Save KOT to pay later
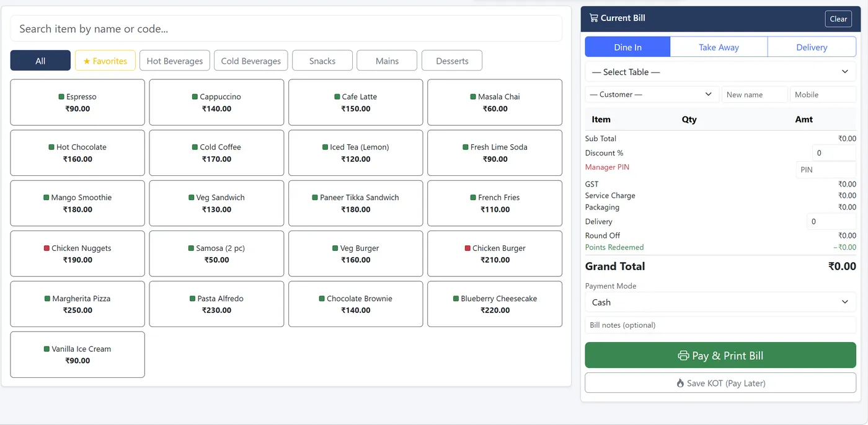This screenshot has width=868, height=425. click(720, 383)
